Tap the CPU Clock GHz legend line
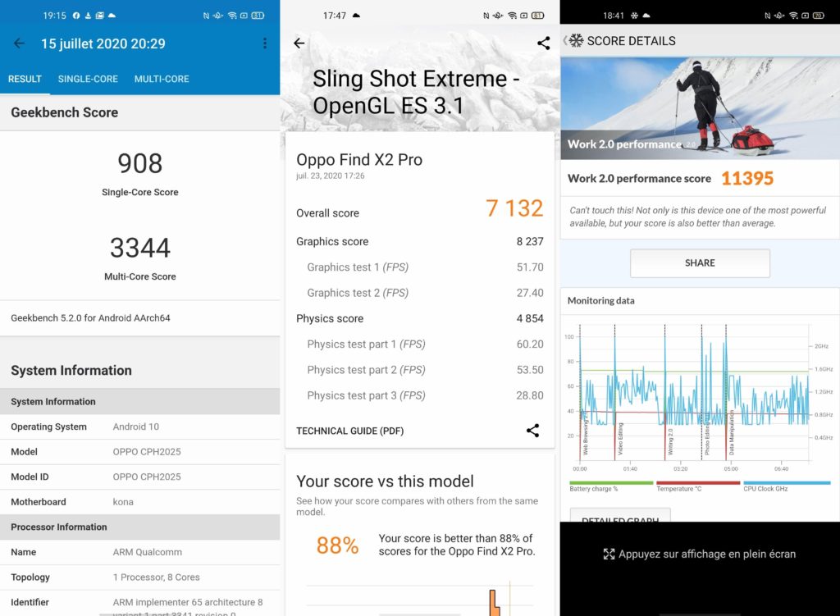 (787, 483)
